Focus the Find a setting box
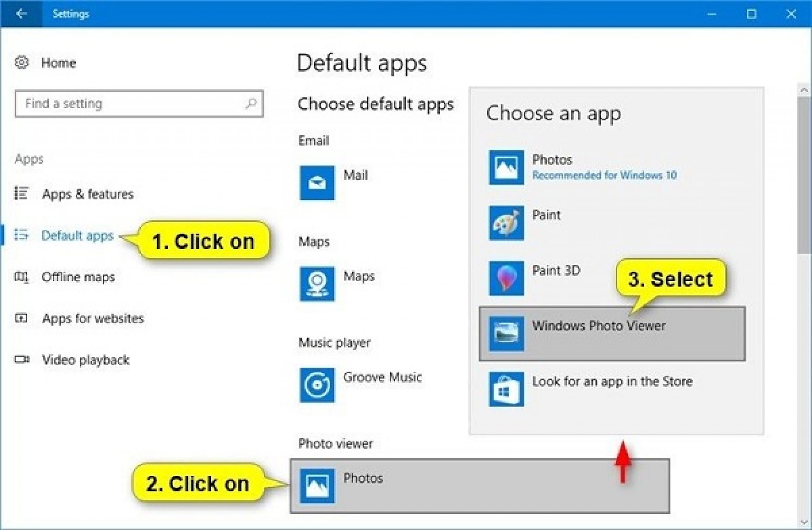This screenshot has width=812, height=530. tap(139, 104)
